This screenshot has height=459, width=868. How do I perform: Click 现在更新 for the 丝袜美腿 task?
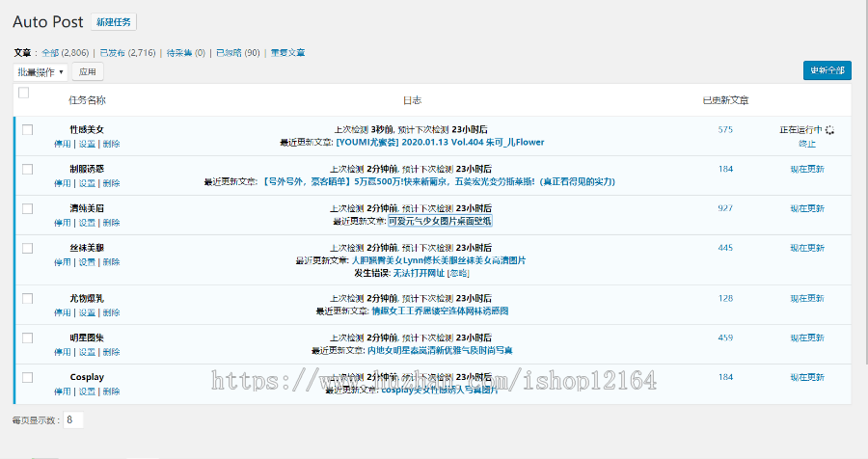tap(807, 248)
